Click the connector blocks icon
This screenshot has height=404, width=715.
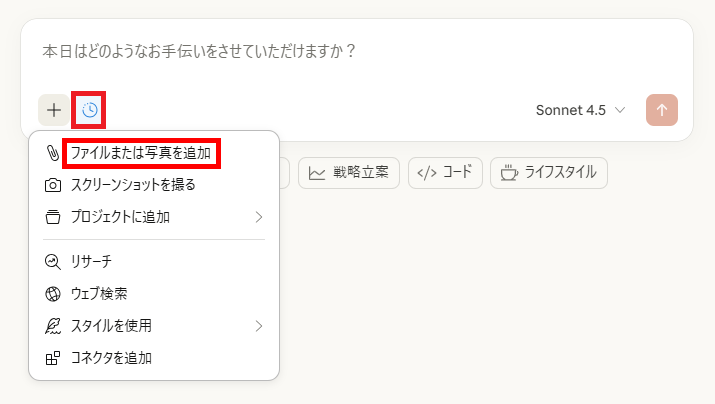click(53, 358)
